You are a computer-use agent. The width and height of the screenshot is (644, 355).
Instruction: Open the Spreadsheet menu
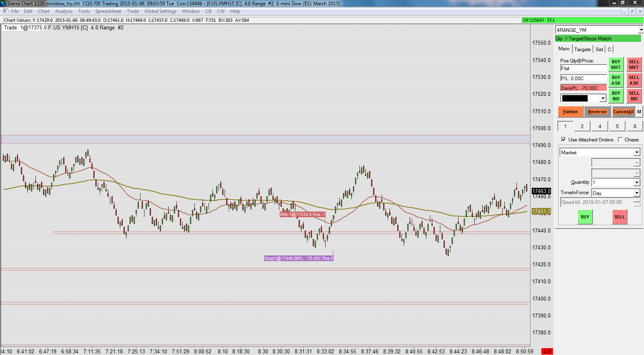click(108, 11)
